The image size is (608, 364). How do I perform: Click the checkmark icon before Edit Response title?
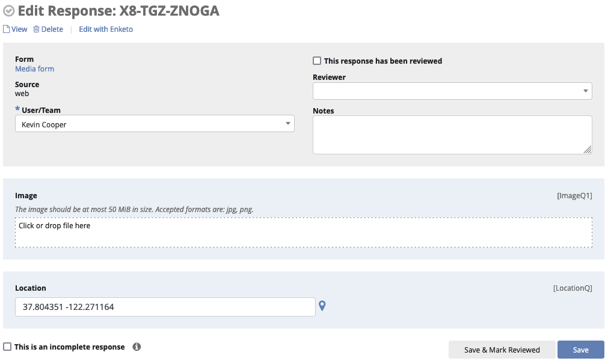tap(9, 11)
